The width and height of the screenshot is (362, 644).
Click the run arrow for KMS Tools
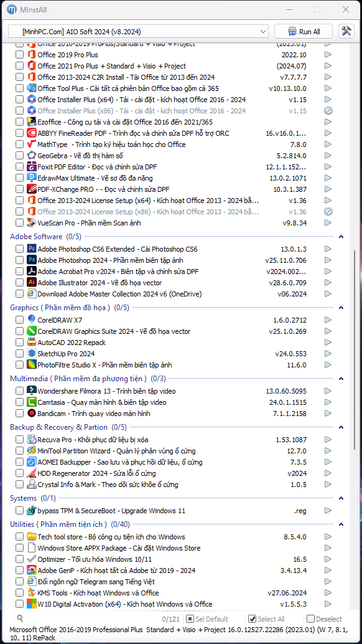pyautogui.click(x=328, y=593)
